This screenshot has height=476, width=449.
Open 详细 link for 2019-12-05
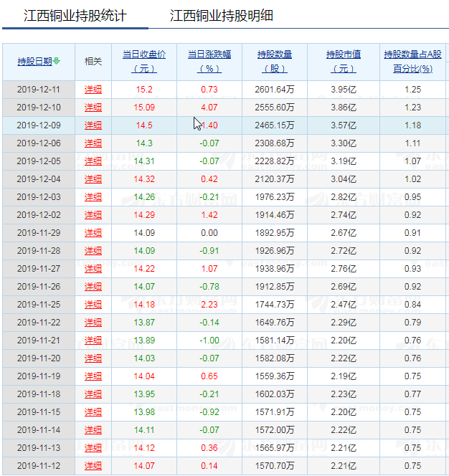(x=93, y=161)
